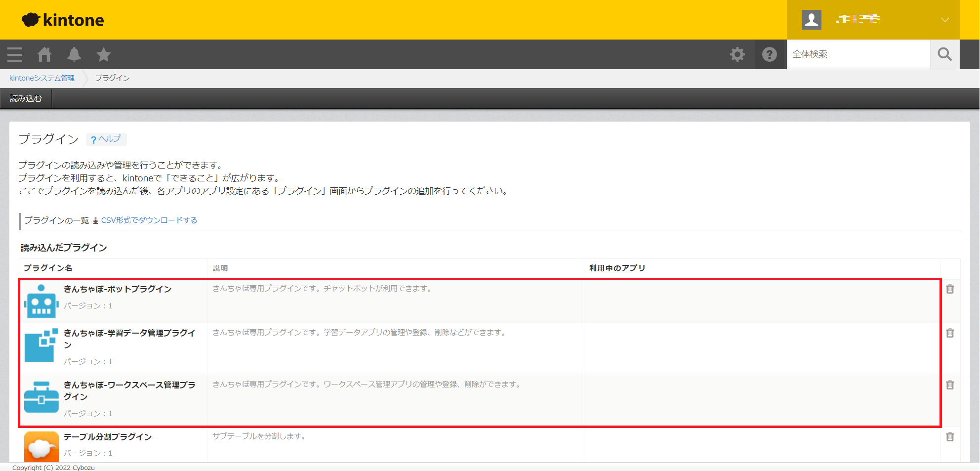Open the ヘルプ link beside the title

tap(106, 139)
